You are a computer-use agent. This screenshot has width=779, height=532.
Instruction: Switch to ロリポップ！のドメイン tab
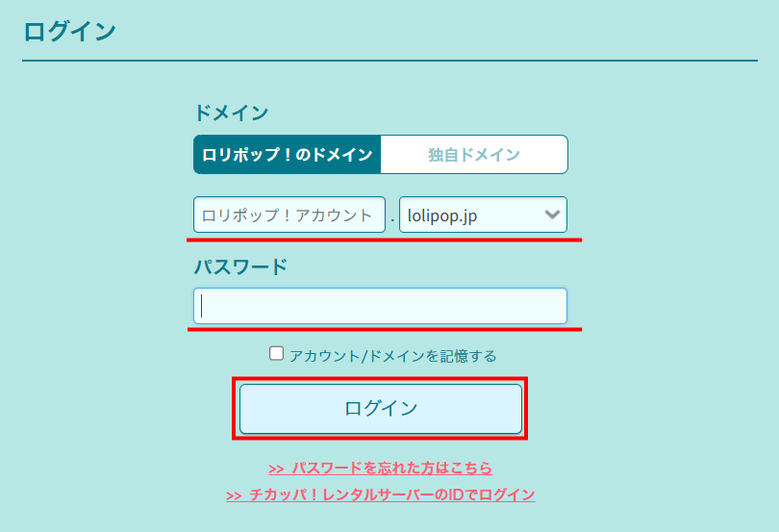tap(288, 154)
